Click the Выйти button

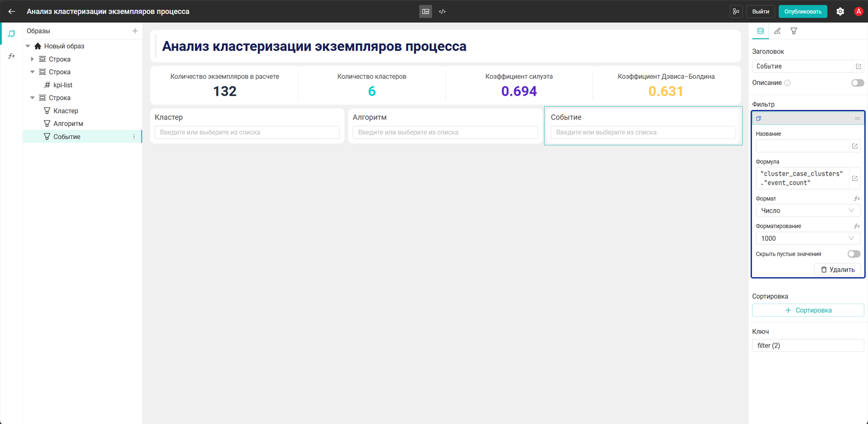click(x=760, y=12)
